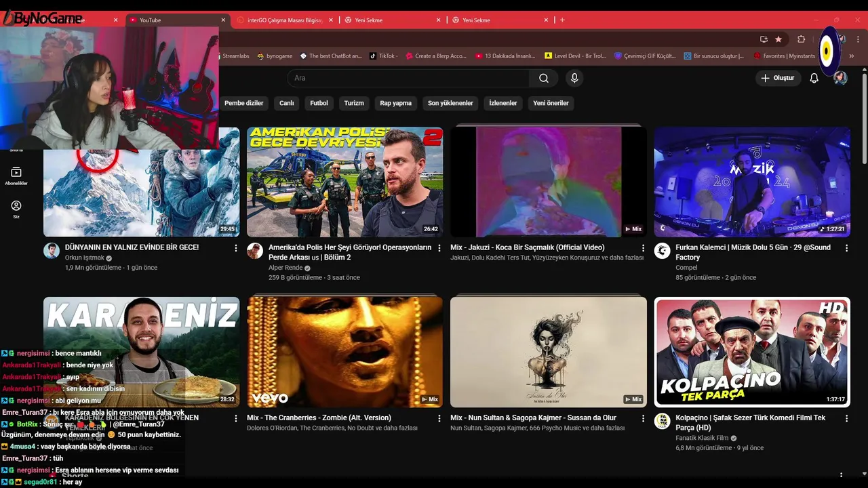Play the Kolpaçino Tek Parça thumbnail

[x=752, y=352]
